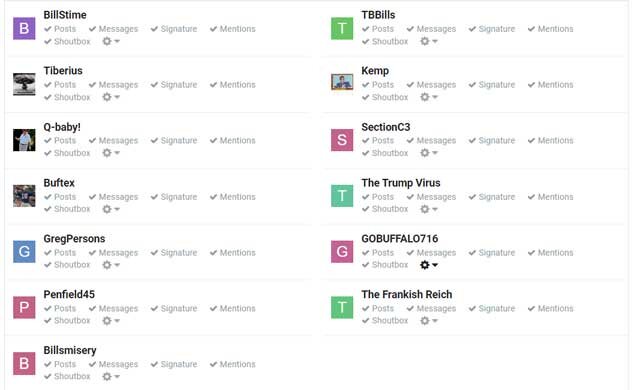The height and width of the screenshot is (390, 634).
Task: Toggle Shoutbox option for Penfield45
Action: (x=67, y=320)
